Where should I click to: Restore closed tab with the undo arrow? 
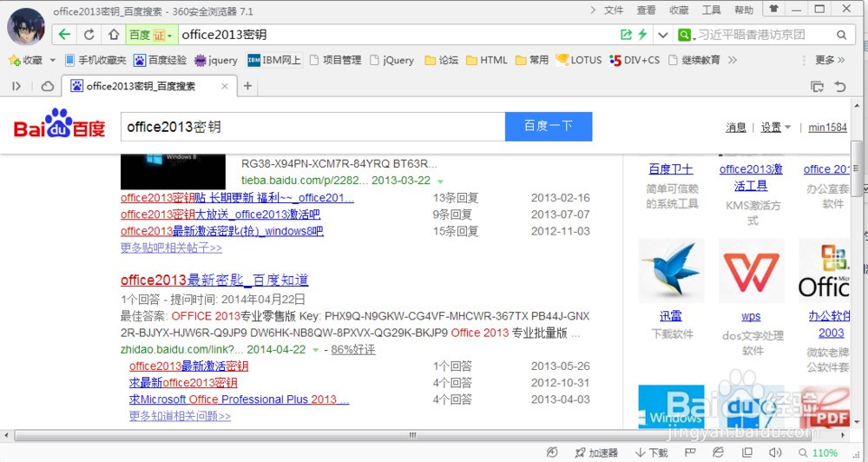840,87
